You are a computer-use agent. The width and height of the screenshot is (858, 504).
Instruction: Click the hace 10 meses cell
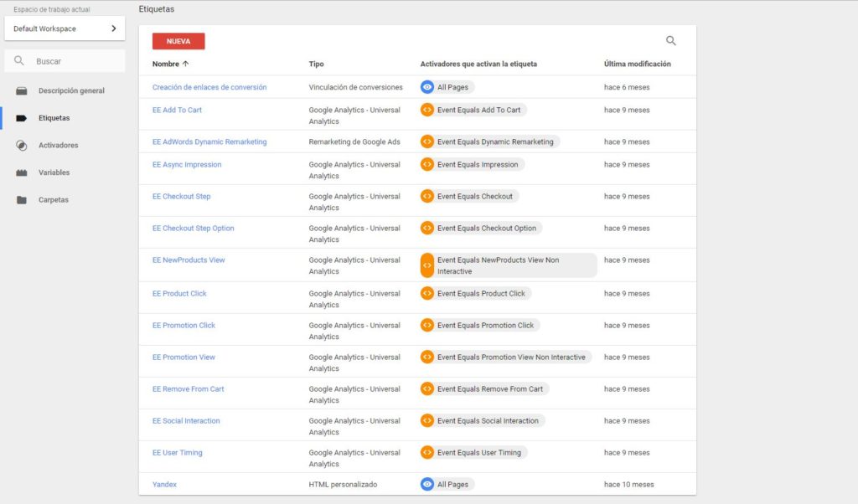click(629, 484)
